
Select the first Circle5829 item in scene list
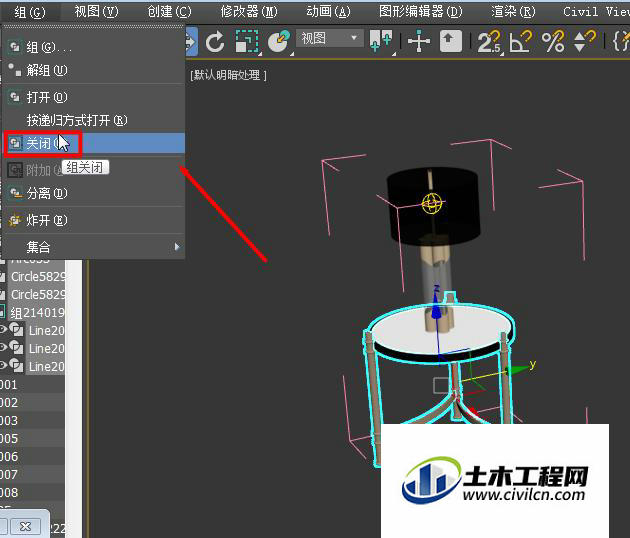pyautogui.click(x=38, y=277)
